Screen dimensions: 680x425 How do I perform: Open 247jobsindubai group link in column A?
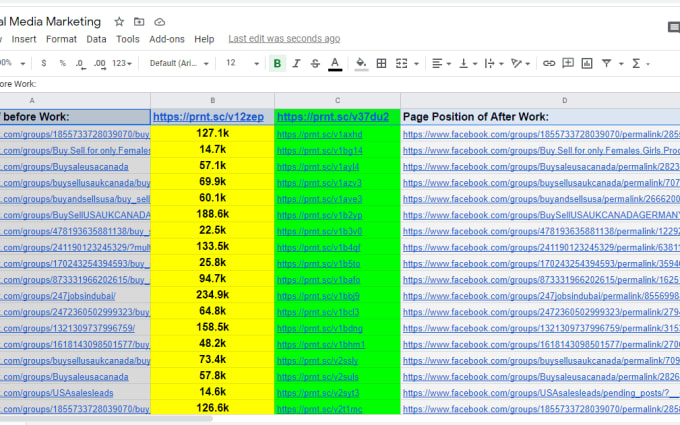click(58, 296)
